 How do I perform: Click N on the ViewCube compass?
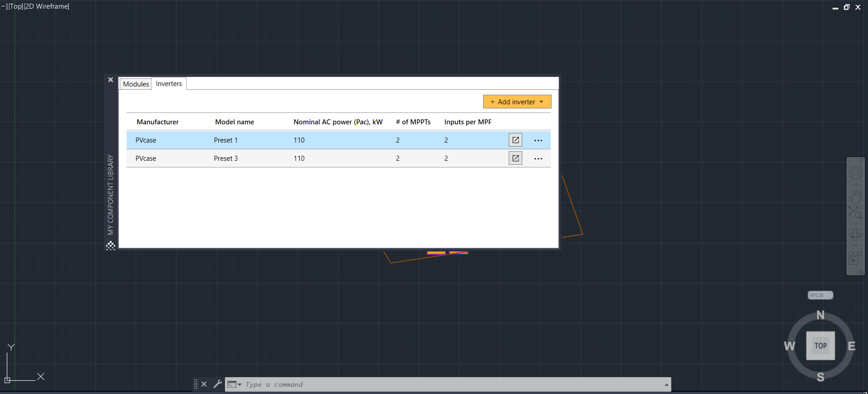(x=821, y=315)
